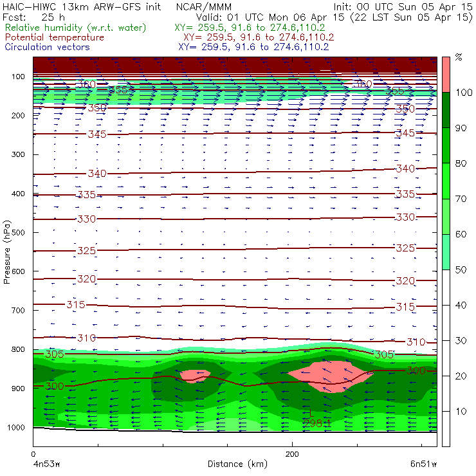Pick the mint 50–60% colorbar segment

tap(446, 252)
